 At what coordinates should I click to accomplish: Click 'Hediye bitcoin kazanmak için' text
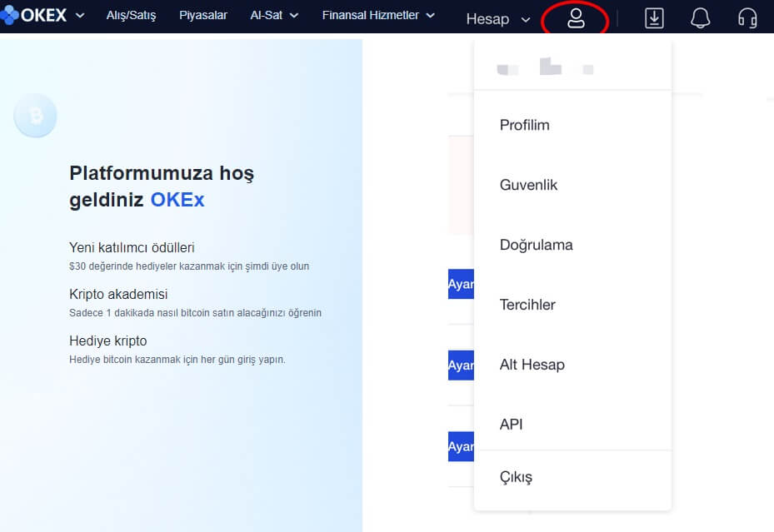point(177,360)
